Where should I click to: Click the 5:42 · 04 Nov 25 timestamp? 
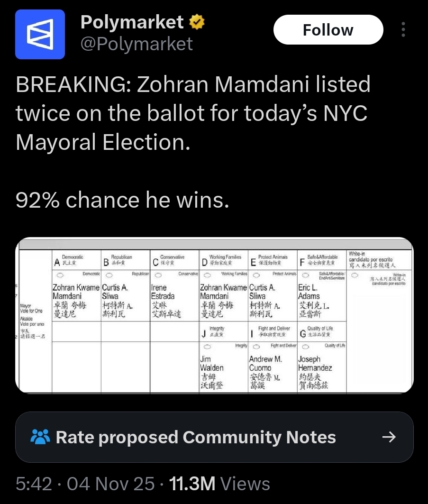click(85, 484)
